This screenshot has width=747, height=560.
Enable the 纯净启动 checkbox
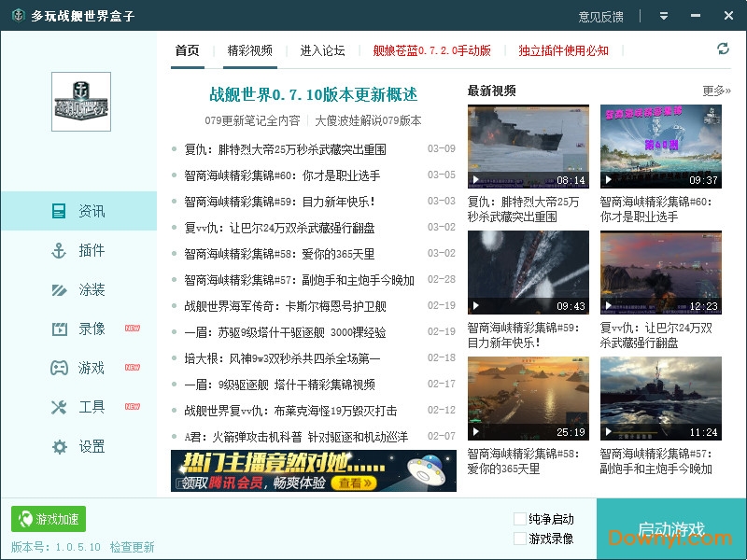520,519
